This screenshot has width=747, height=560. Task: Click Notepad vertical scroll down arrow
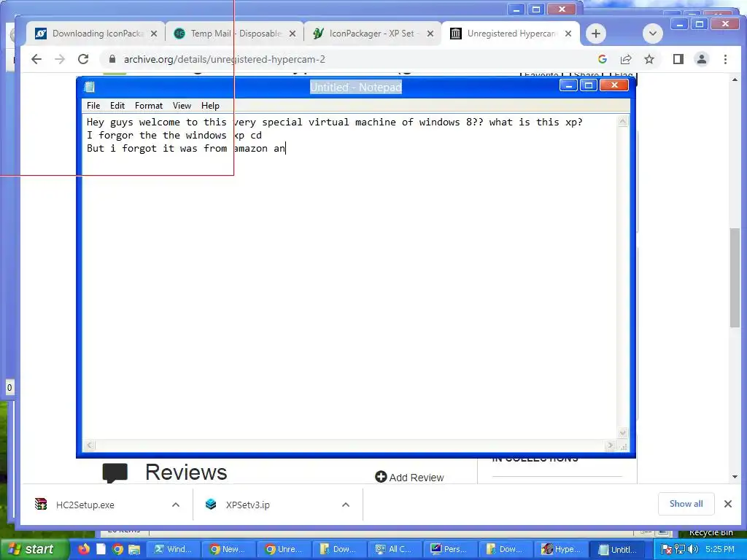coord(623,433)
